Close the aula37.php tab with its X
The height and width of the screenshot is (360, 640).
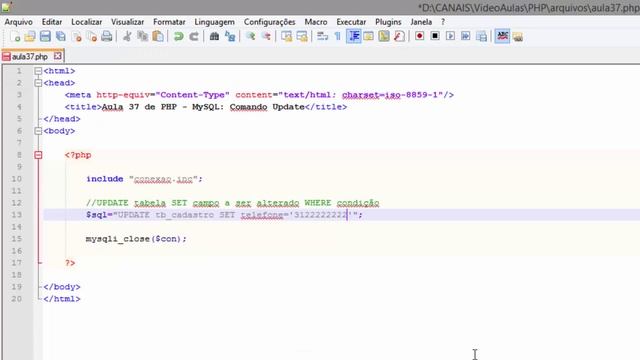58,56
